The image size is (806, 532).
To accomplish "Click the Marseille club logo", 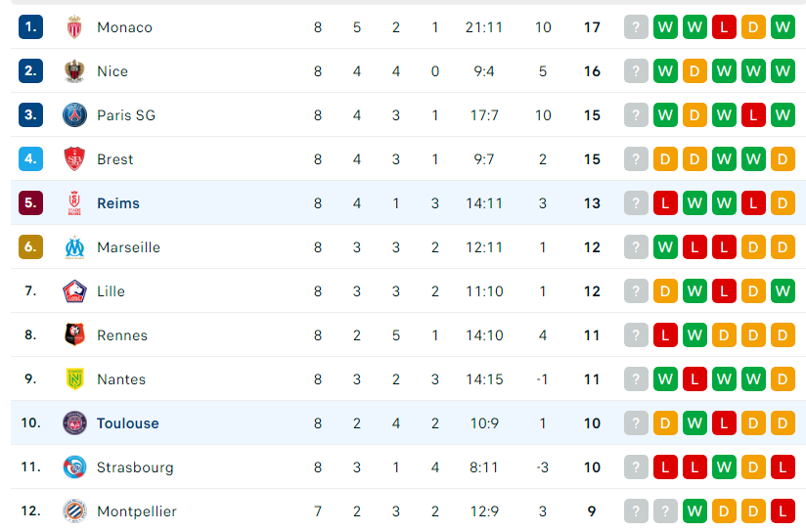I will click(74, 247).
